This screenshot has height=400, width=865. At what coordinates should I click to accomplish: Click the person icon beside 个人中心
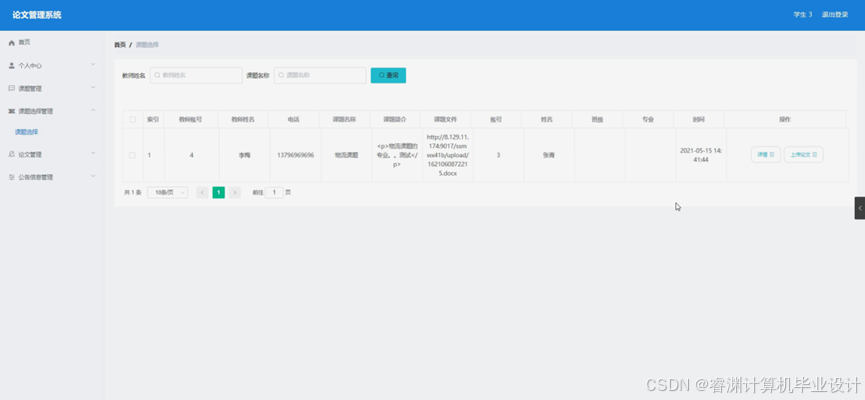click(x=12, y=66)
